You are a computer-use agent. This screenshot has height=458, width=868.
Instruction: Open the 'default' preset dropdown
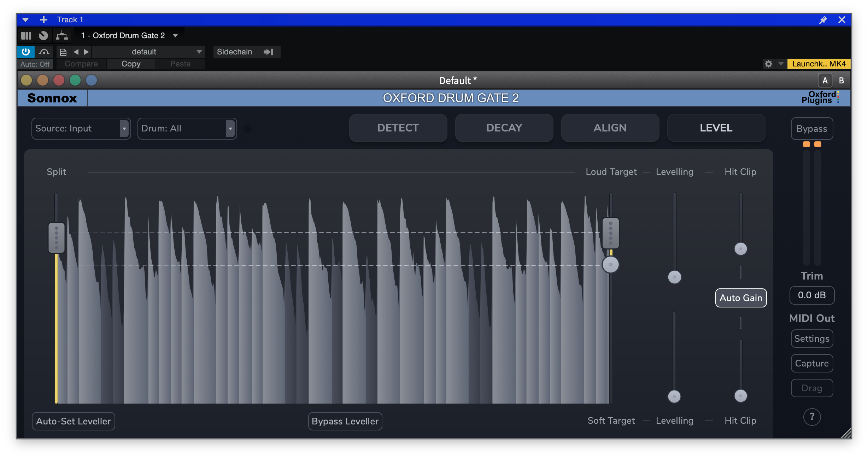(149, 52)
